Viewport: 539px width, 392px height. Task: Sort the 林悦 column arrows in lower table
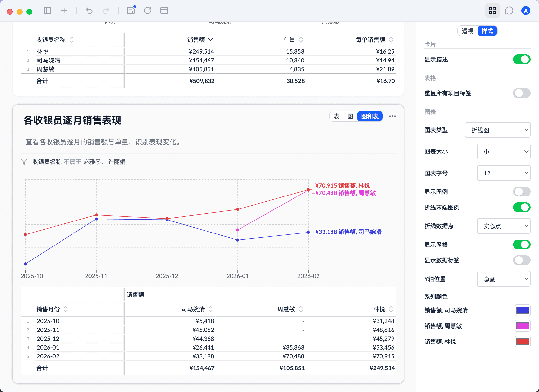point(391,309)
